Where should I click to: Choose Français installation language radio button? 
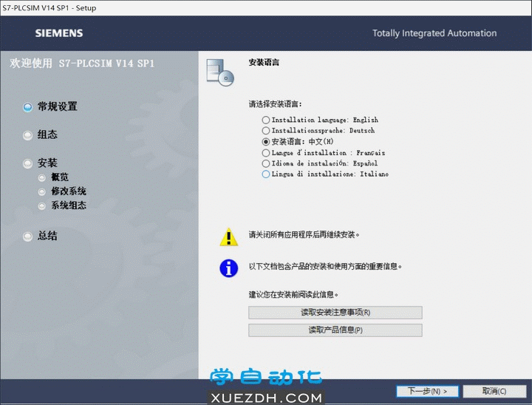pos(266,153)
